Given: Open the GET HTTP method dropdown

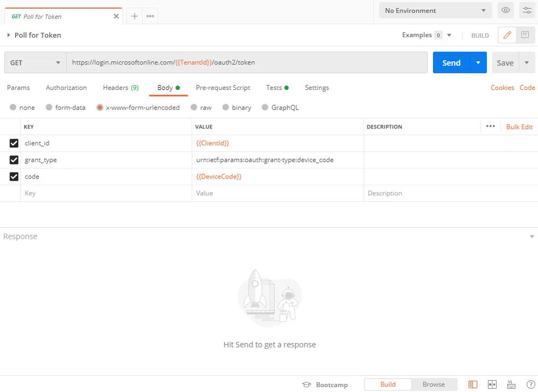Looking at the screenshot, I should 36,63.
